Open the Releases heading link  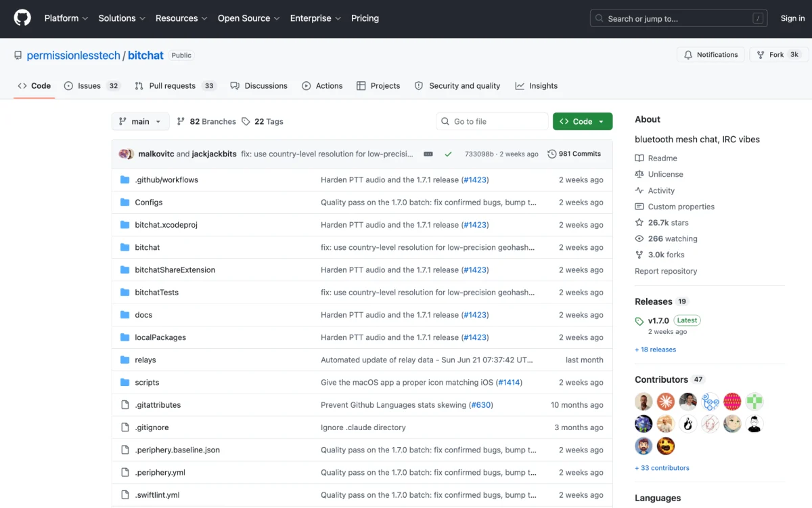654,301
